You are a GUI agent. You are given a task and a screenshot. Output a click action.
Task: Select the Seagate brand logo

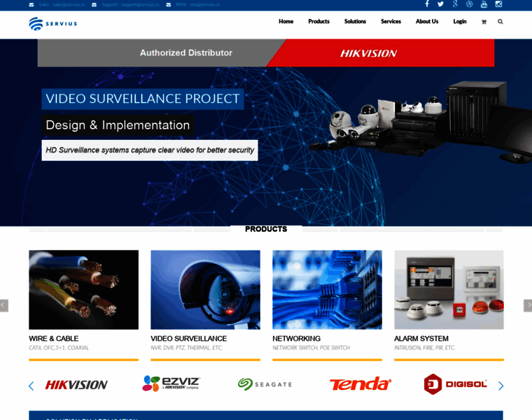(x=265, y=384)
